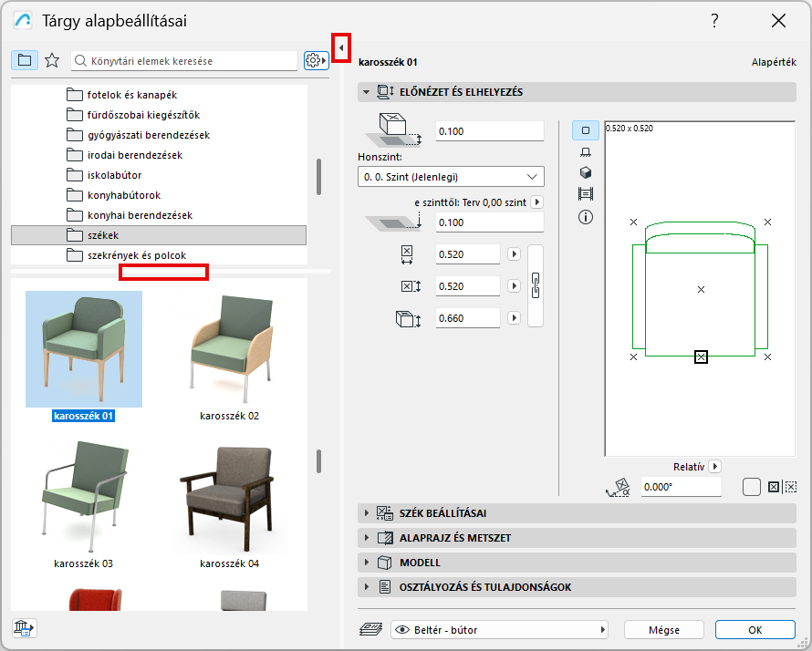Viewport: 812px width, 651px height.
Task: Click the top-left hotspot in preview
Action: point(633,222)
